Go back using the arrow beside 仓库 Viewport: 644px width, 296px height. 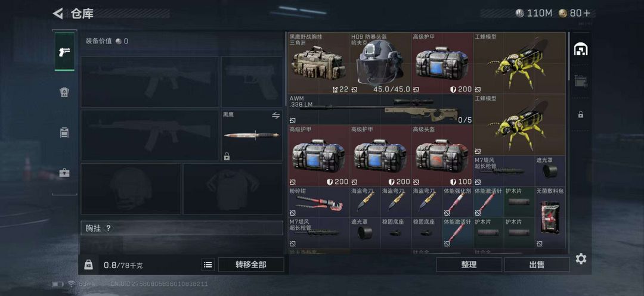(58, 14)
